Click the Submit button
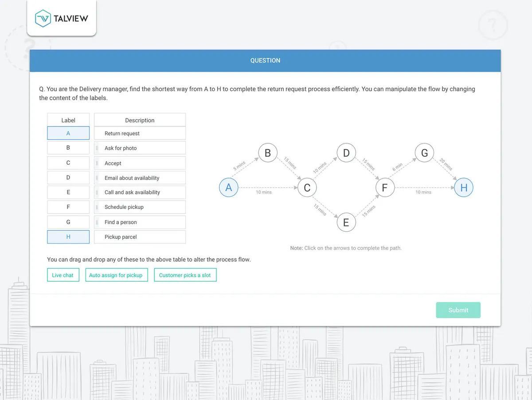 tap(458, 310)
